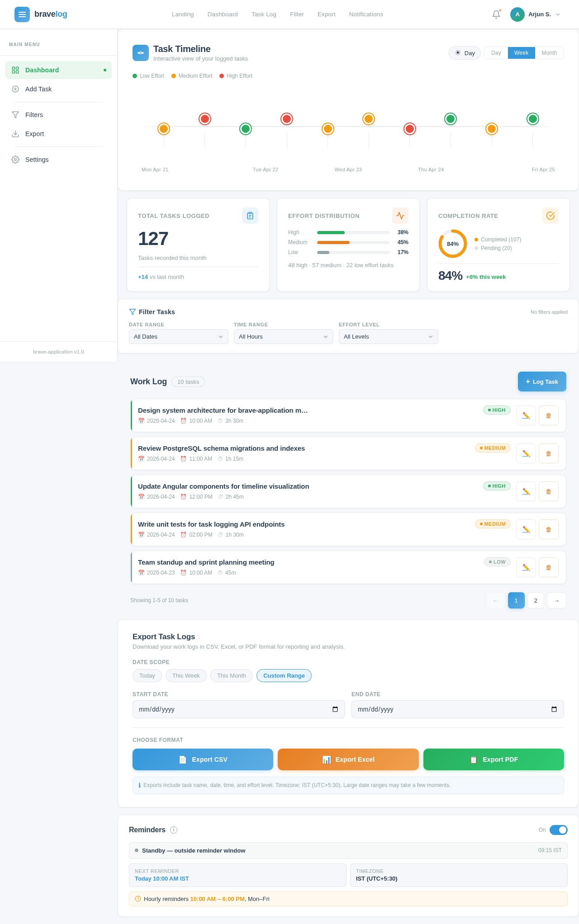Viewport: 579px width, 924px height.
Task: Go to page 2 of work log
Action: tap(536, 600)
